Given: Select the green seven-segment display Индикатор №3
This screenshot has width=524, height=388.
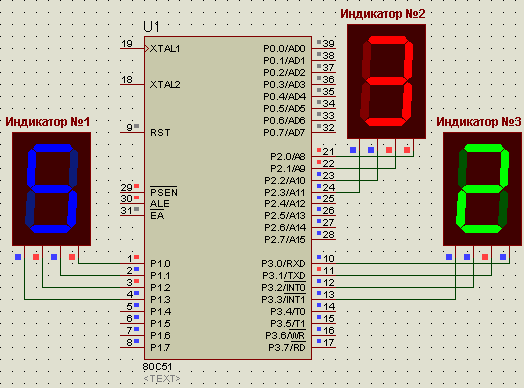Looking at the screenshot, I should tap(483, 189).
